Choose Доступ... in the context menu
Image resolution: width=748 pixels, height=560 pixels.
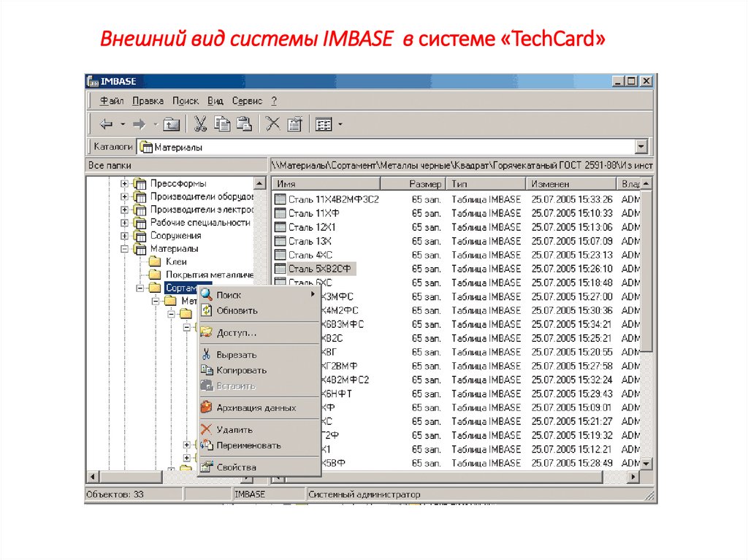pyautogui.click(x=259, y=333)
